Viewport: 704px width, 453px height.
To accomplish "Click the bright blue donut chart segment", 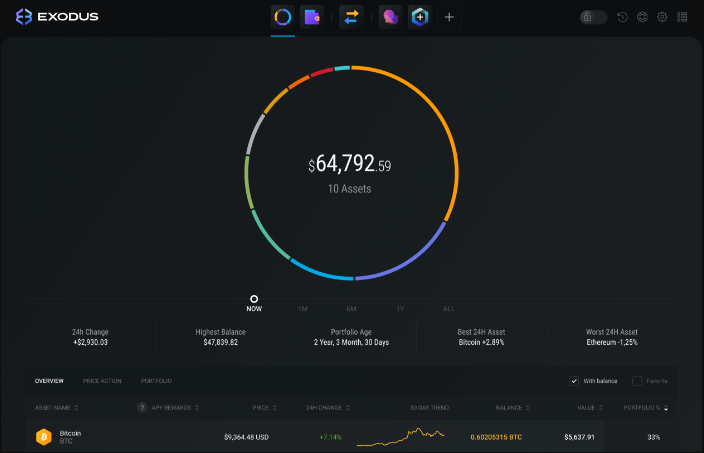I will 319,272.
